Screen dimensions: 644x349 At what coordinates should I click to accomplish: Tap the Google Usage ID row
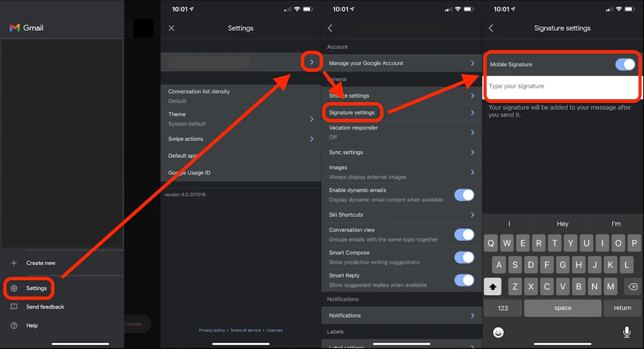pyautogui.click(x=241, y=172)
